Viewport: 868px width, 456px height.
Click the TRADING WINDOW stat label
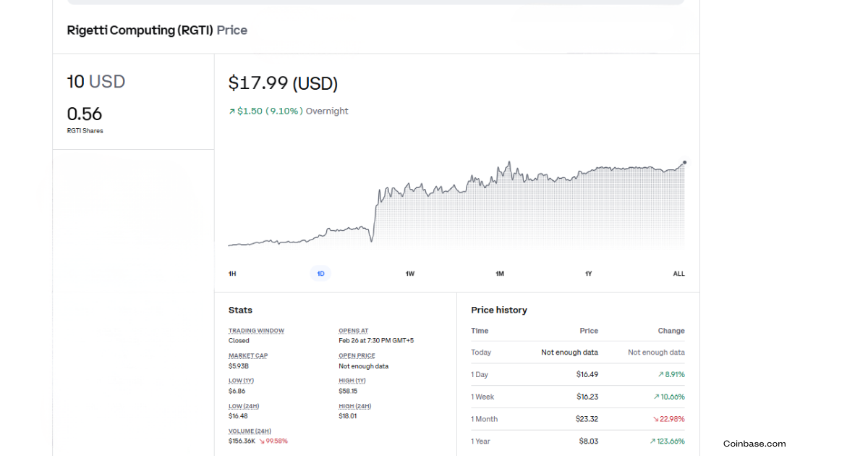point(256,331)
